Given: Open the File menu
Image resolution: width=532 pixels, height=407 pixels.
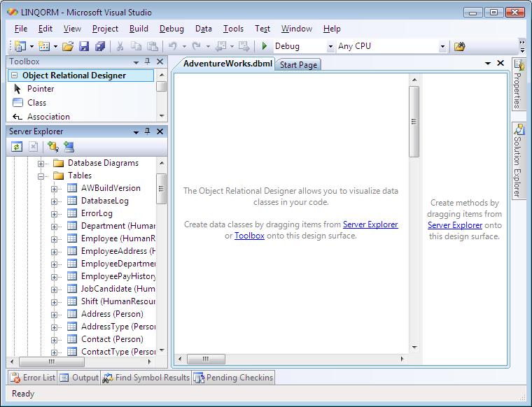Looking at the screenshot, I should [21, 29].
